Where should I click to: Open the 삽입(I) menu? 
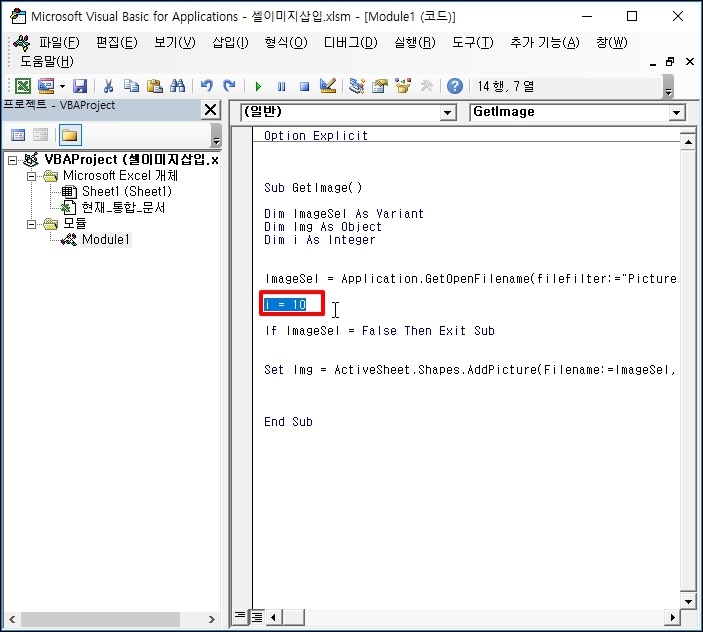[230, 43]
